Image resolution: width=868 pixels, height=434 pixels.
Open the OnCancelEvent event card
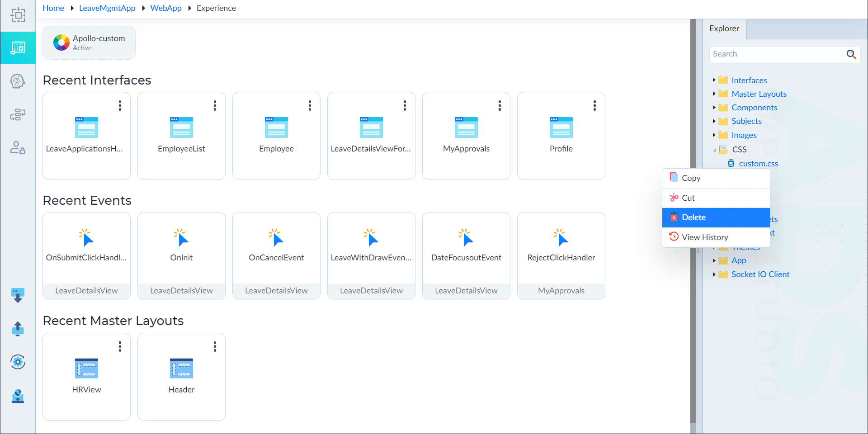276,256
